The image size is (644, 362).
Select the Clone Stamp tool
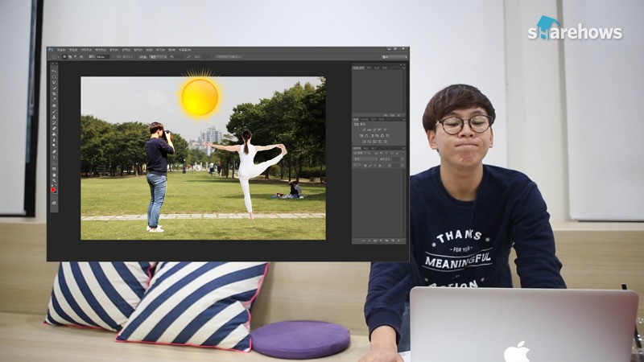click(54, 117)
